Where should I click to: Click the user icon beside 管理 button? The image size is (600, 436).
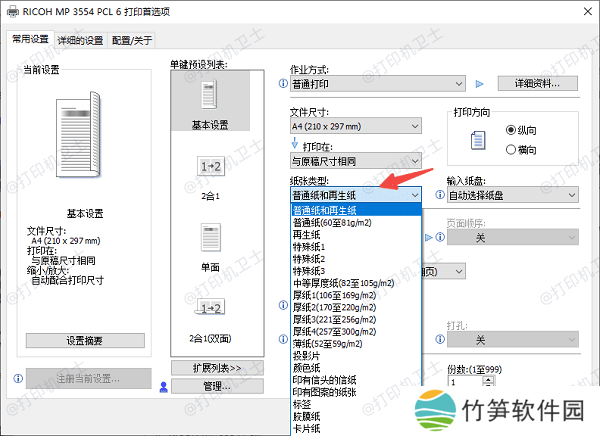pyautogui.click(x=164, y=386)
